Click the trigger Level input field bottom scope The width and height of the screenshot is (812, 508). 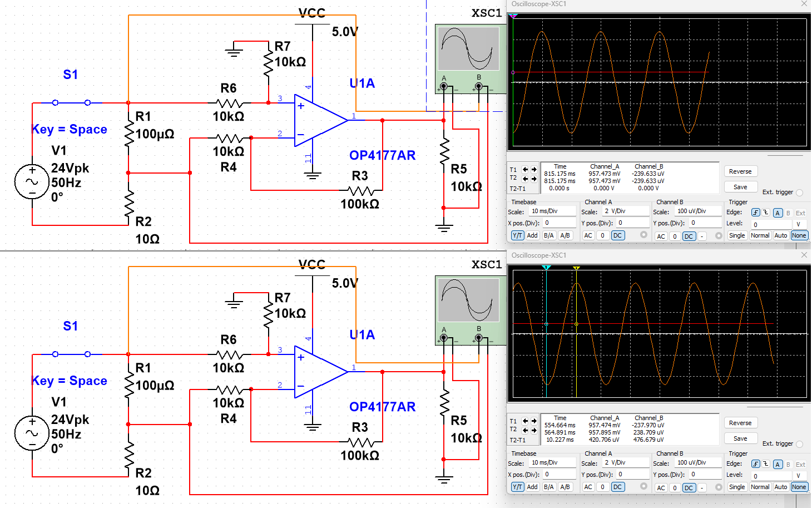click(x=771, y=476)
